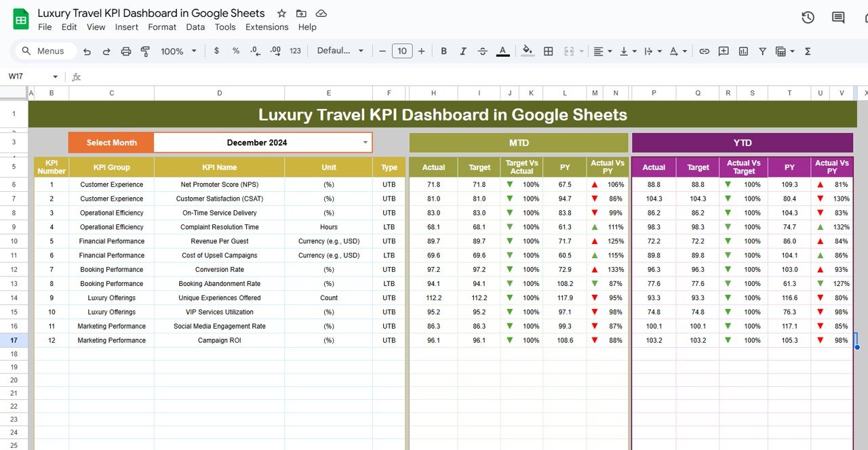Open vertical align options
868x450 pixels.
(x=628, y=51)
